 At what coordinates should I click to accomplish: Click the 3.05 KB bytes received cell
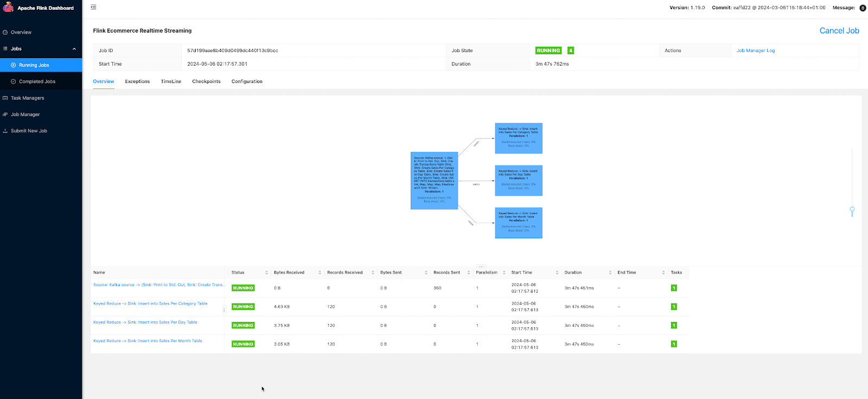point(282,344)
